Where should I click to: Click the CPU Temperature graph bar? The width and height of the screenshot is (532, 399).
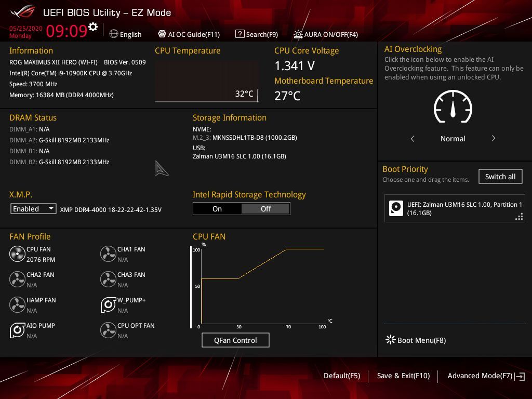pyautogui.click(x=207, y=82)
